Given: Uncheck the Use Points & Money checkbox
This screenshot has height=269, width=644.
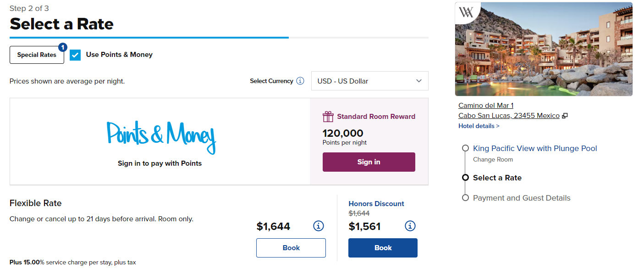Looking at the screenshot, I should point(75,55).
